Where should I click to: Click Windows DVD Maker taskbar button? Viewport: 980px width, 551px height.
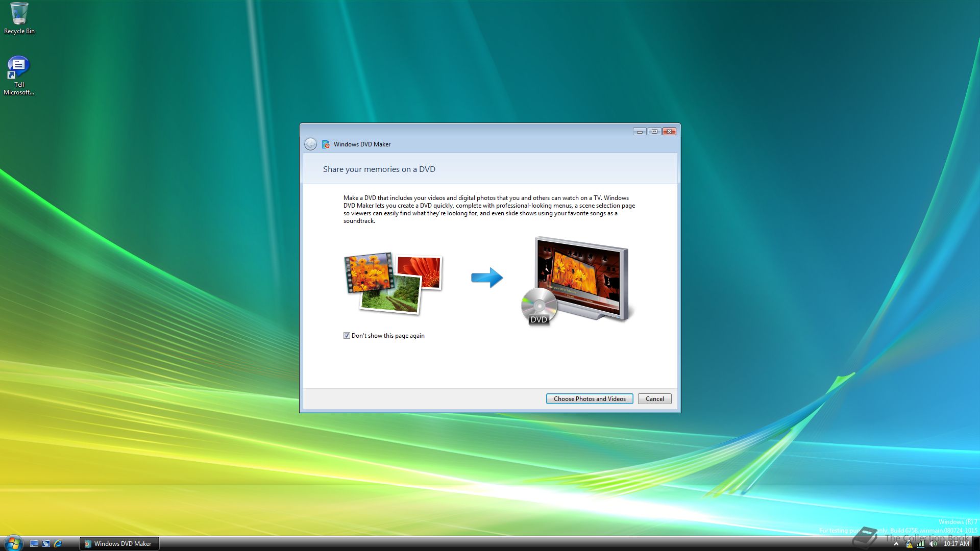119,544
